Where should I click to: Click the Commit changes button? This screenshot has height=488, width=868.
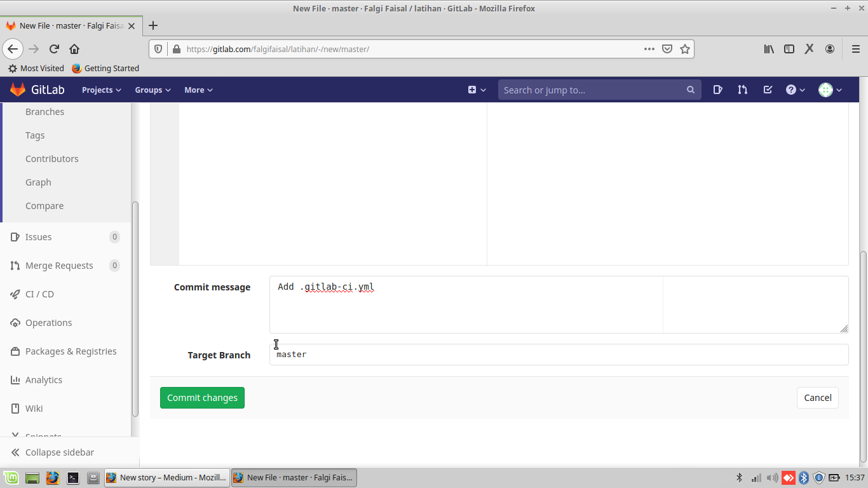(x=202, y=397)
